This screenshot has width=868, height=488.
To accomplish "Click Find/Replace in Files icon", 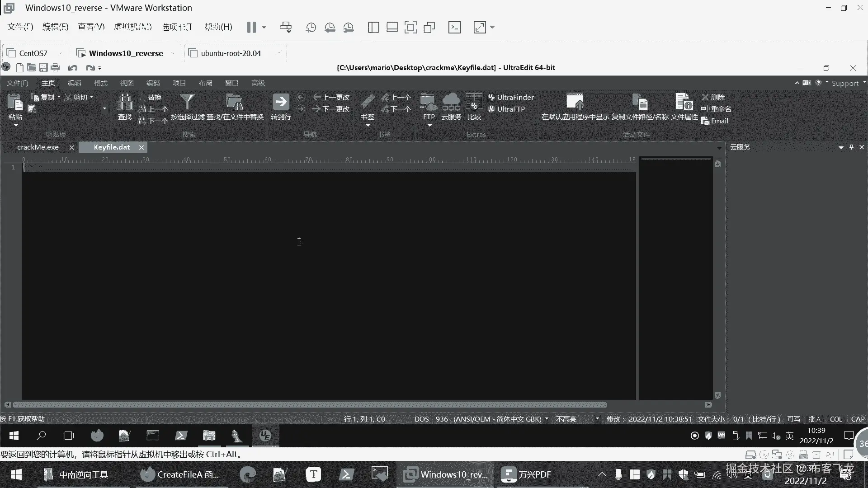I will 235,103.
